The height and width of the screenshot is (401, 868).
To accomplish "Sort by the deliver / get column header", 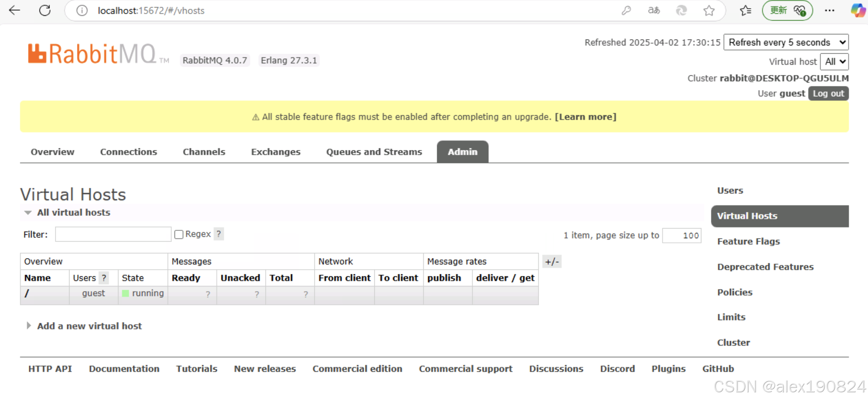I will (x=505, y=278).
